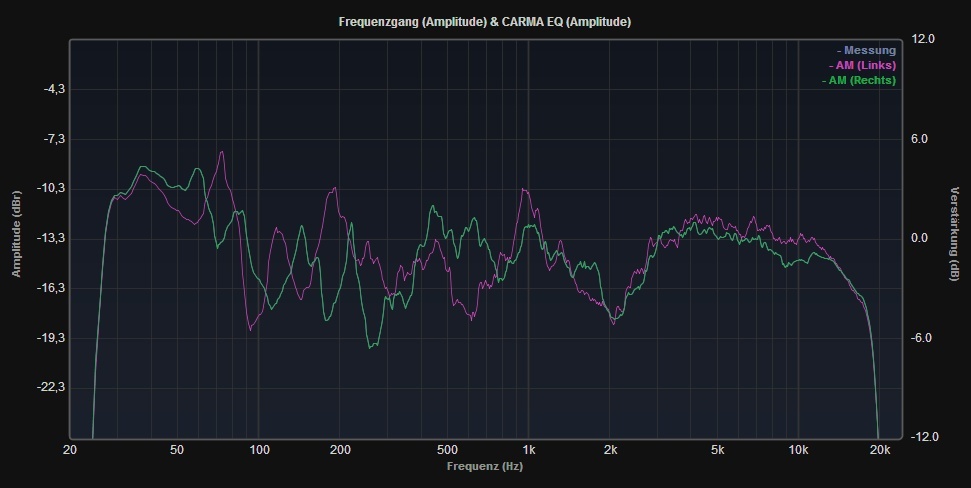This screenshot has height=488, width=971.
Task: Hide the AM (Links) curve via legend
Action: point(862,65)
